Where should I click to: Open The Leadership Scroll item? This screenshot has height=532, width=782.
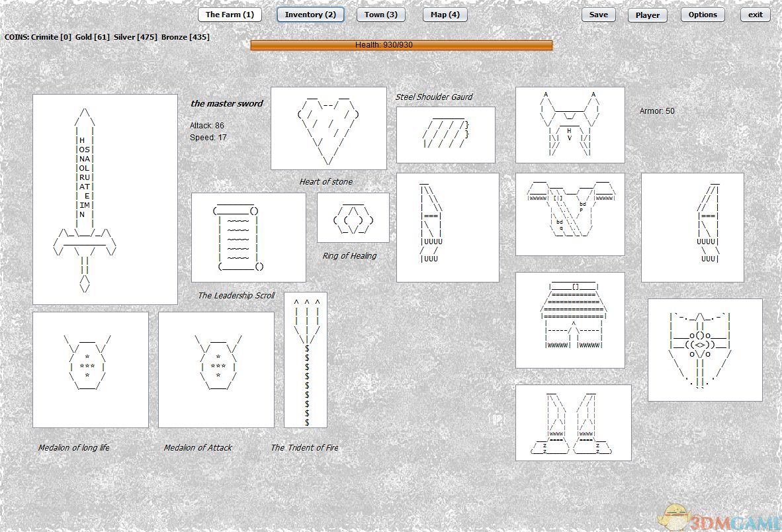point(249,238)
